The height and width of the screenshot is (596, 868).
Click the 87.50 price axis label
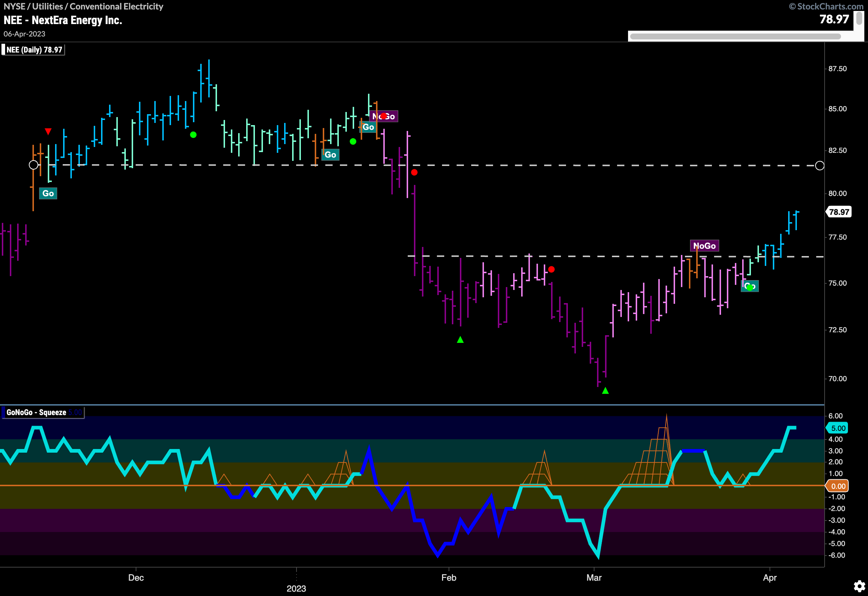[x=837, y=69]
